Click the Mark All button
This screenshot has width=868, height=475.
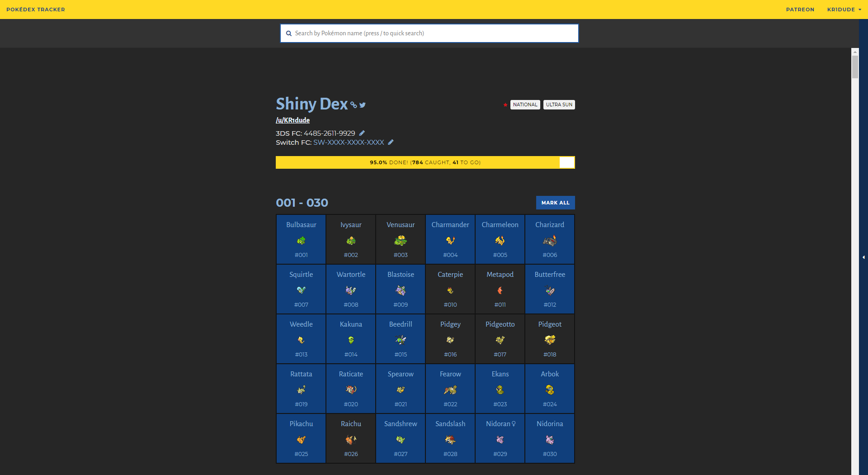[x=555, y=203]
